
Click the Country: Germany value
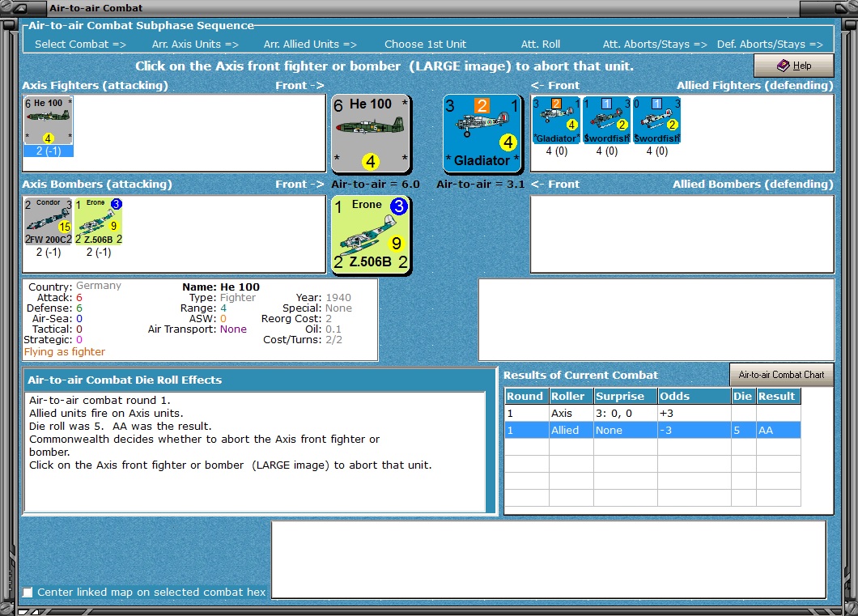pyautogui.click(x=99, y=286)
